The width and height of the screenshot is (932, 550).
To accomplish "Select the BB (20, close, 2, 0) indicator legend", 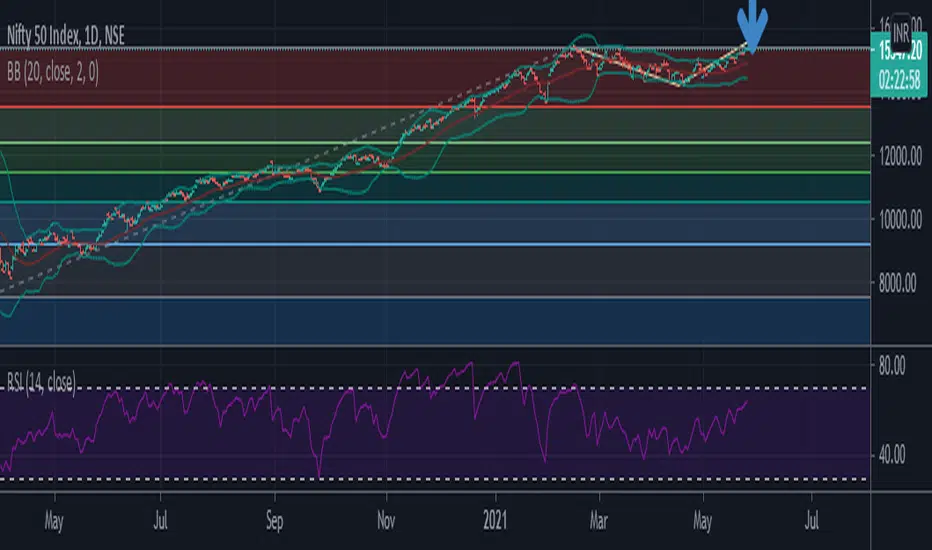I will (53, 72).
